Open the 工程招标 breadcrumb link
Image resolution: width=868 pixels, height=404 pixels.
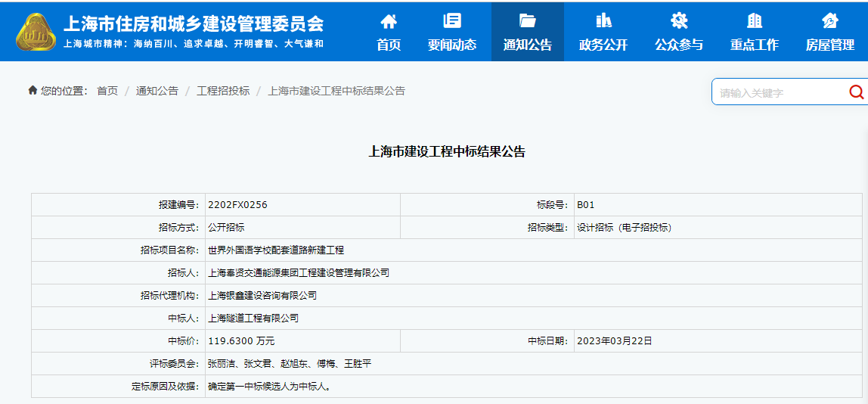(223, 91)
